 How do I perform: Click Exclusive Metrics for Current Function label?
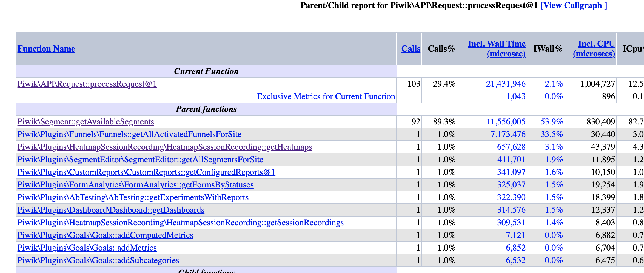[326, 96]
